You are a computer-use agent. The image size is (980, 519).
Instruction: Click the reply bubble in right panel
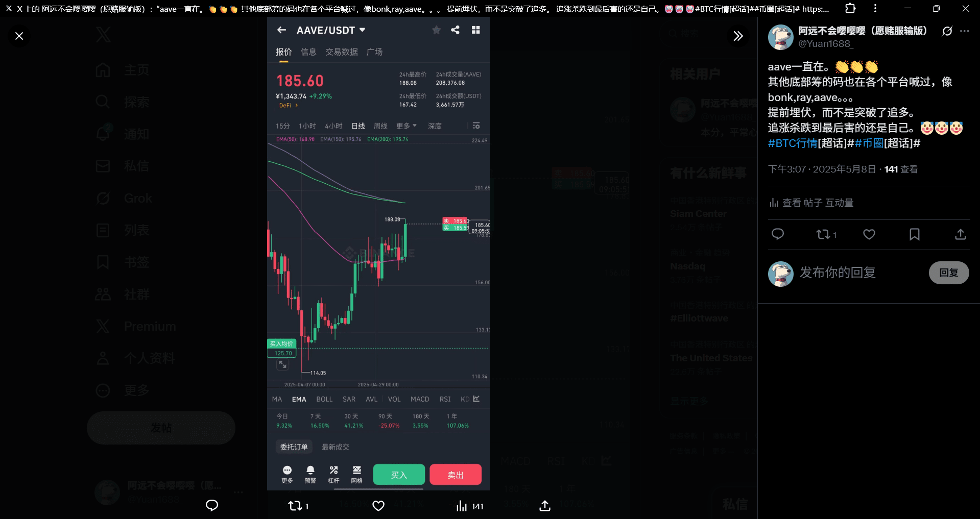pos(778,234)
